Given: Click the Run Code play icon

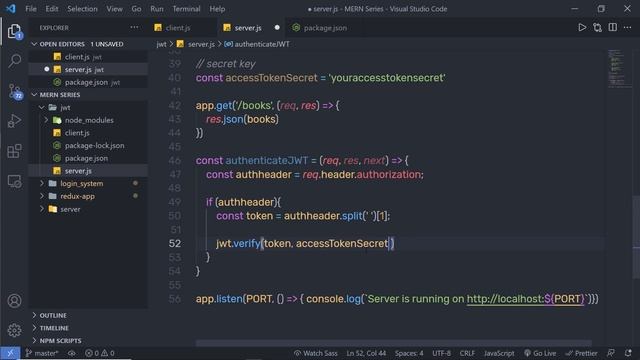Looking at the screenshot, I should 582,28.
